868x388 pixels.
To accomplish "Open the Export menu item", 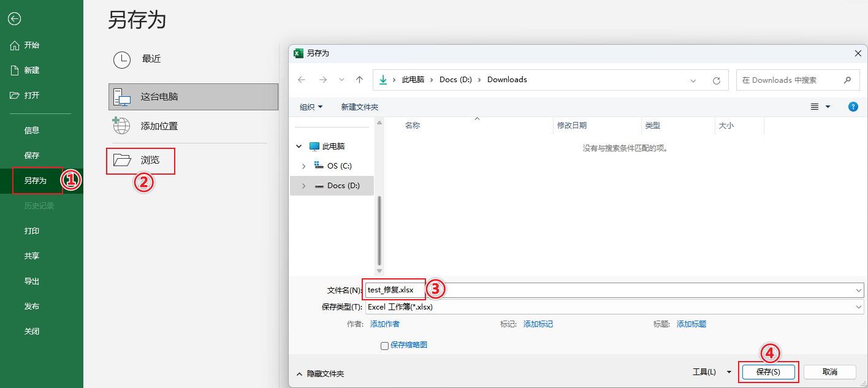I will pyautogui.click(x=32, y=281).
